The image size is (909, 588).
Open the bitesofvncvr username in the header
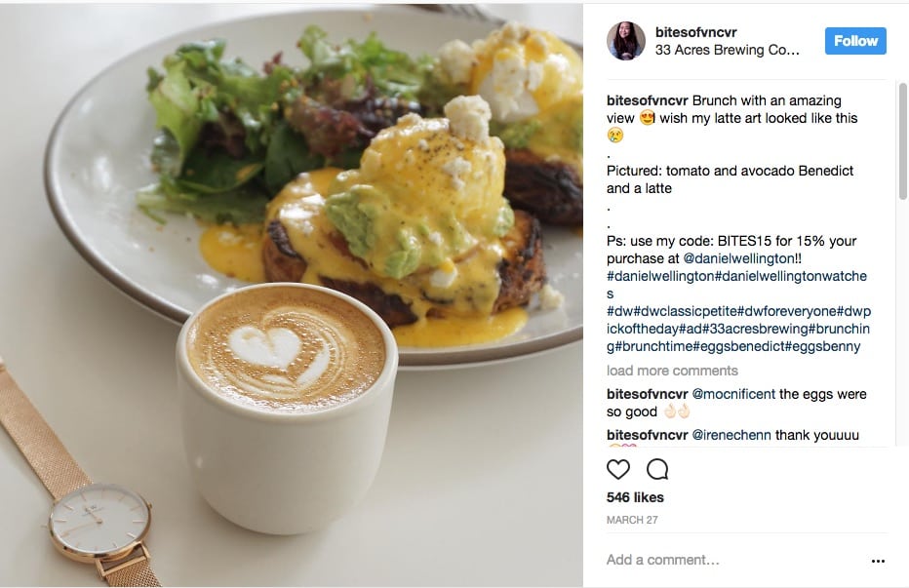pos(695,32)
